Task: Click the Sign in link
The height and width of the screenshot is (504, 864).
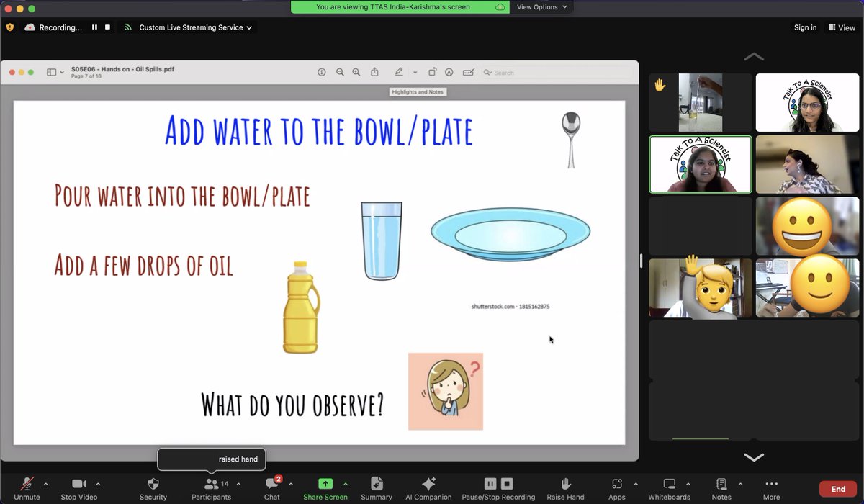Action: (805, 27)
